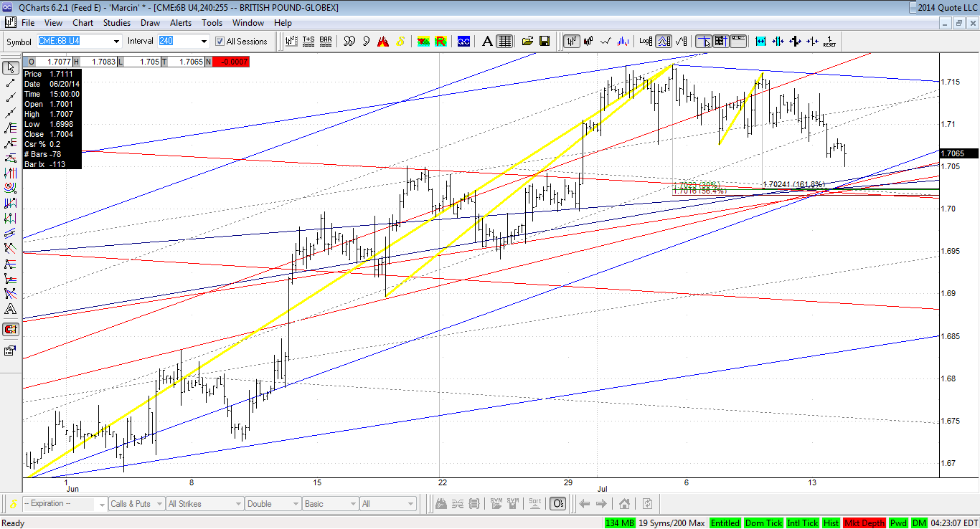Image resolution: width=980 pixels, height=529 pixels.
Task: Click the large A font icon in top toolbar
Action: [488, 42]
